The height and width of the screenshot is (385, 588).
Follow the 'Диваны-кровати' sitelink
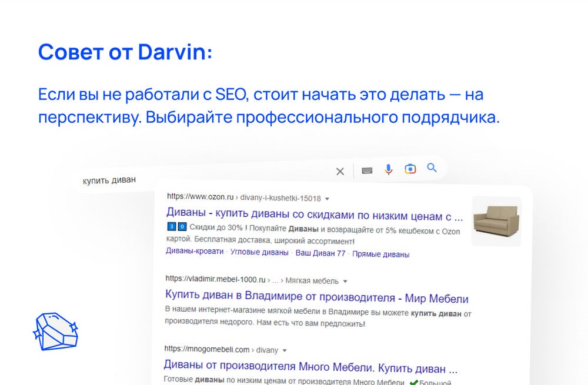coord(195,251)
